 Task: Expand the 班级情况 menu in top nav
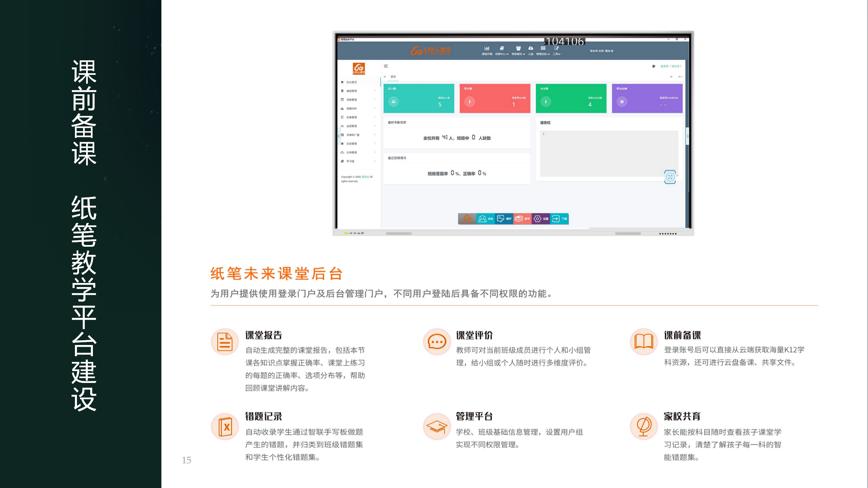click(x=518, y=50)
